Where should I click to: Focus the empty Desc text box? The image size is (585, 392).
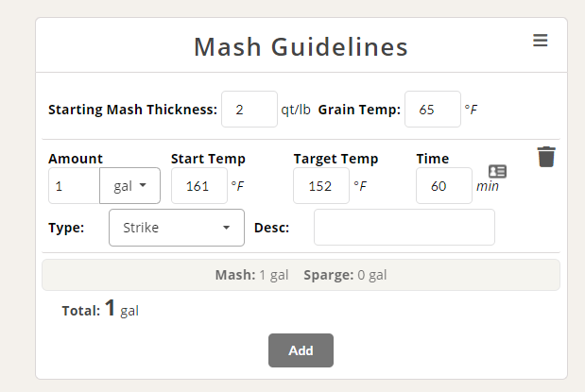pos(404,228)
